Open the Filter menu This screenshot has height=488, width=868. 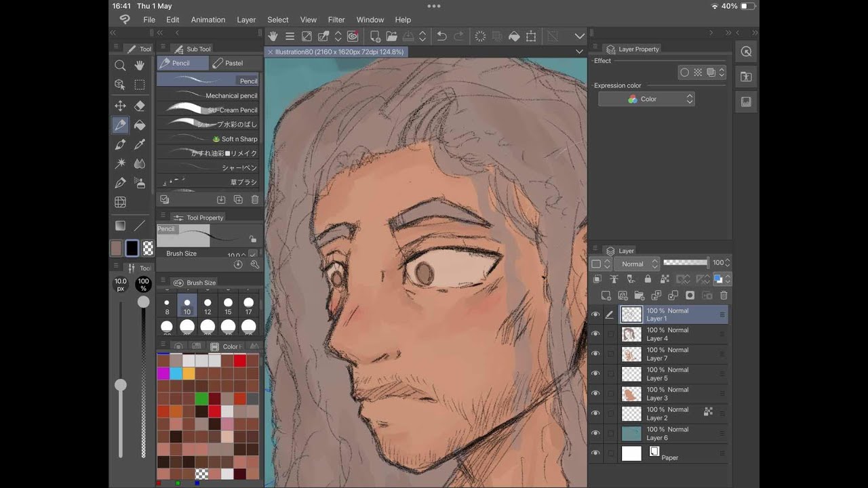tap(336, 20)
